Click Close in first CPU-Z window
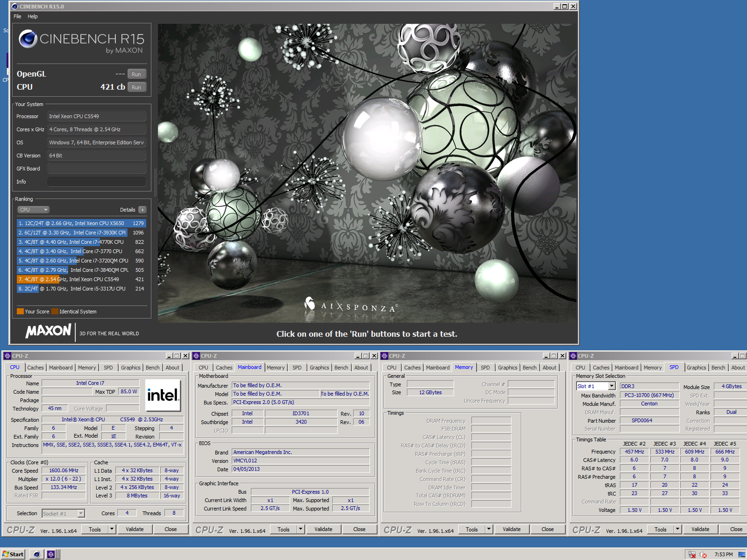This screenshot has width=747, height=560. (171, 530)
